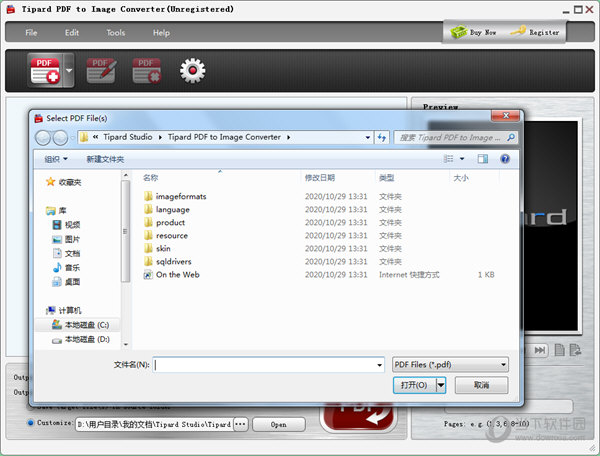Click the red PDF convert button
The width and height of the screenshot is (600, 456).
(x=357, y=416)
